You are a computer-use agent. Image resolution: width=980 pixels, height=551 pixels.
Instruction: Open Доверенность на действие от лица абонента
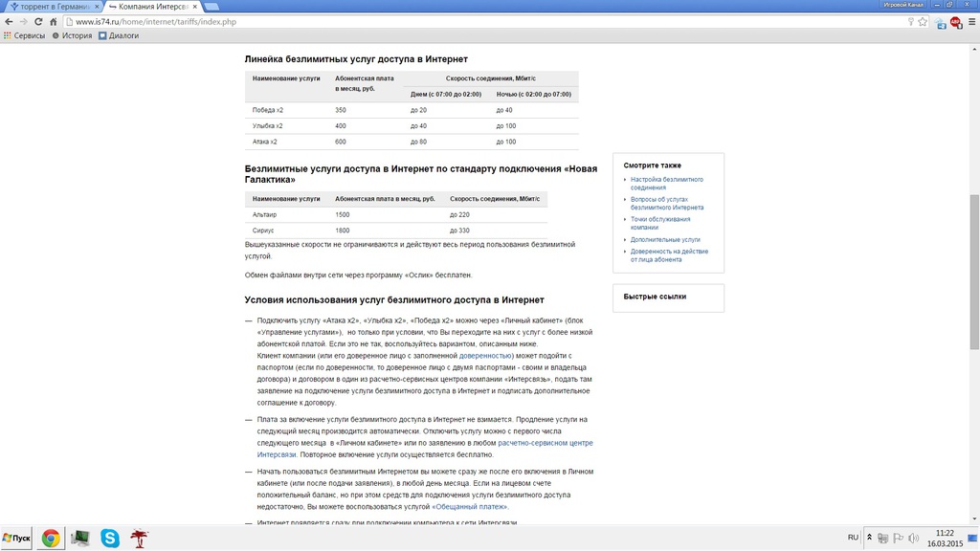click(669, 254)
